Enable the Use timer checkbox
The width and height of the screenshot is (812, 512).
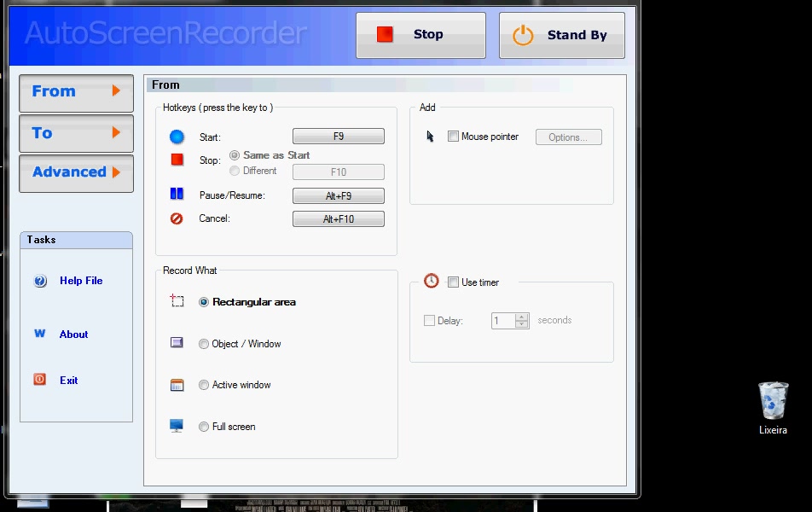[x=453, y=282]
